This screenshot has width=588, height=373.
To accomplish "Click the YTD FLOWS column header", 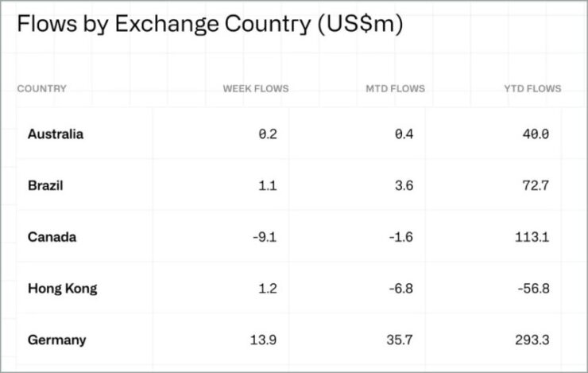I will click(532, 88).
